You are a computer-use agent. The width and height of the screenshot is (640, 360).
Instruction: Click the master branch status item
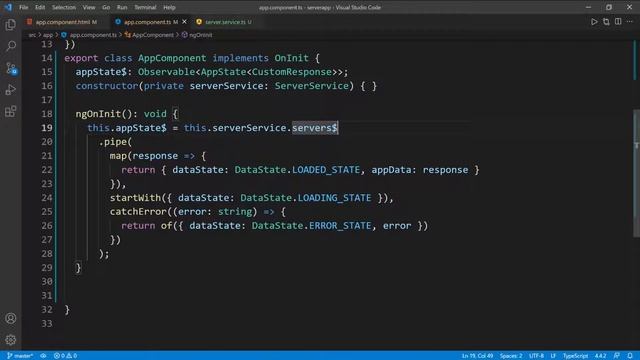coord(20,356)
